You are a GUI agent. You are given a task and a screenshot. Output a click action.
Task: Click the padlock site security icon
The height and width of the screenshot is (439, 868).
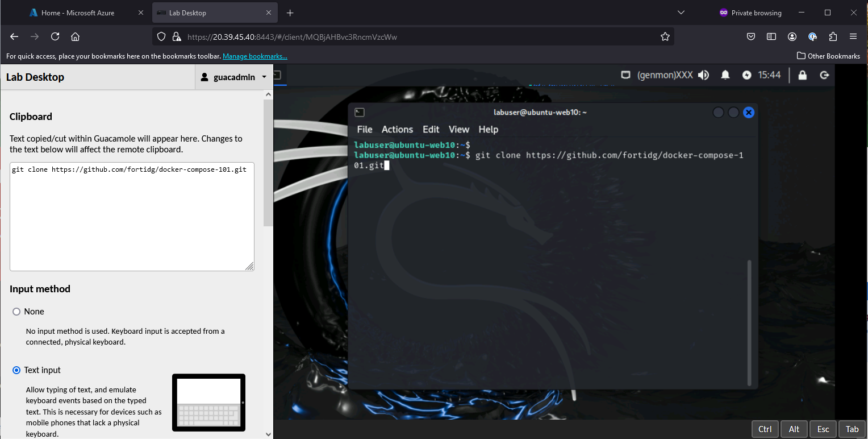click(177, 36)
